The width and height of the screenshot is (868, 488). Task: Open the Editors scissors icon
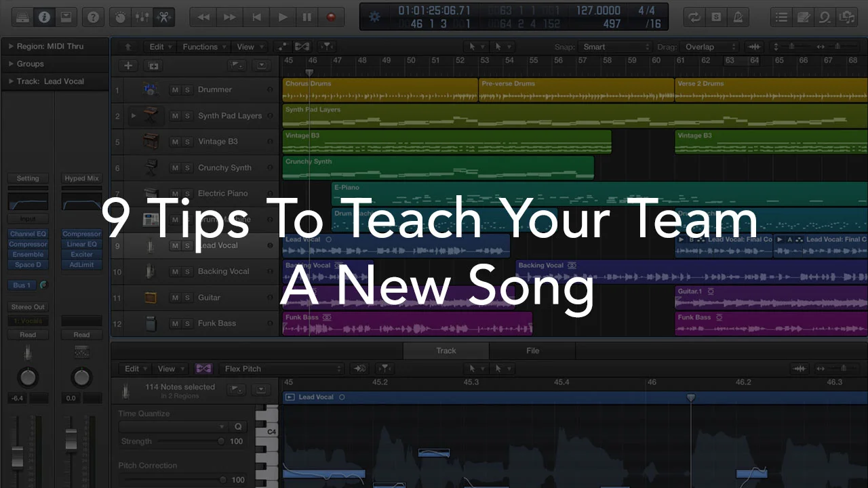tap(162, 17)
